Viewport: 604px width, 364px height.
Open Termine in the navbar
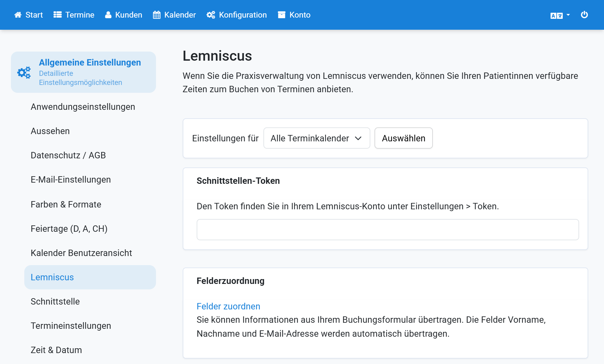tap(74, 15)
